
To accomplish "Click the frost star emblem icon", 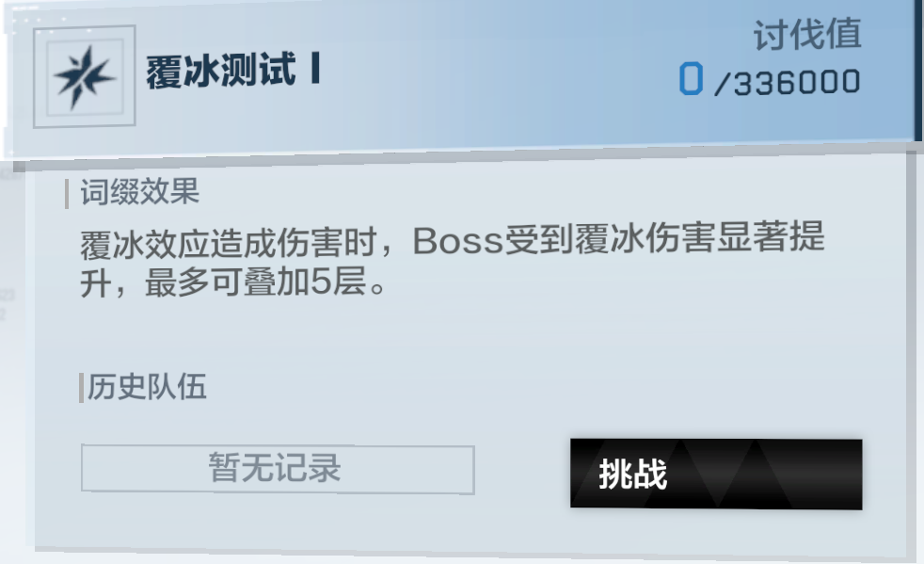I will (x=84, y=77).
